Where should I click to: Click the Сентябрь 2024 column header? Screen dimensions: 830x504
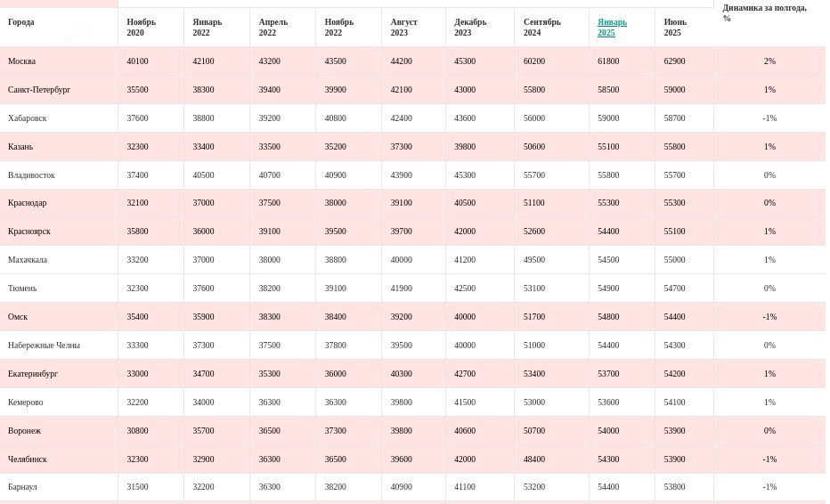pyautogui.click(x=541, y=28)
